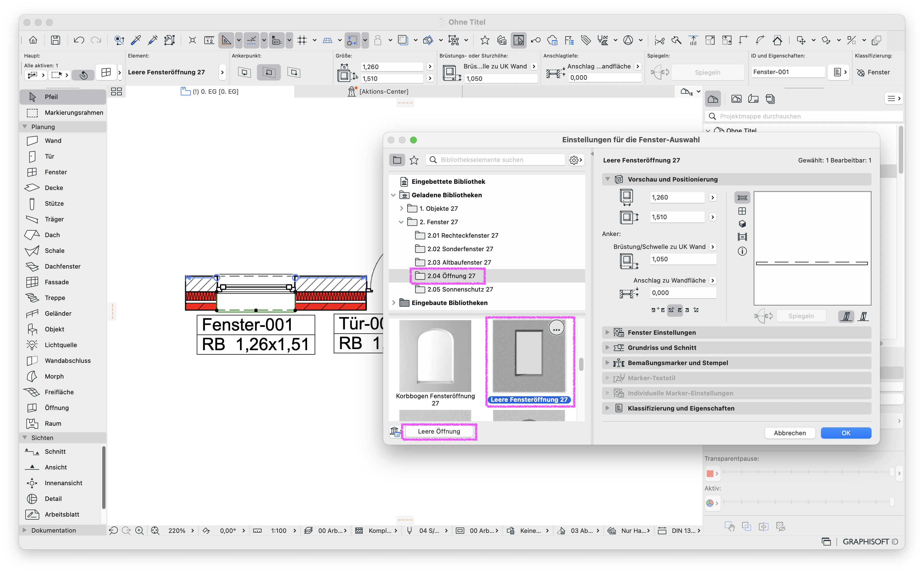Screen dimensions: 924x573
Task: Expand the 1. Objekte 27 folder
Action: [401, 208]
